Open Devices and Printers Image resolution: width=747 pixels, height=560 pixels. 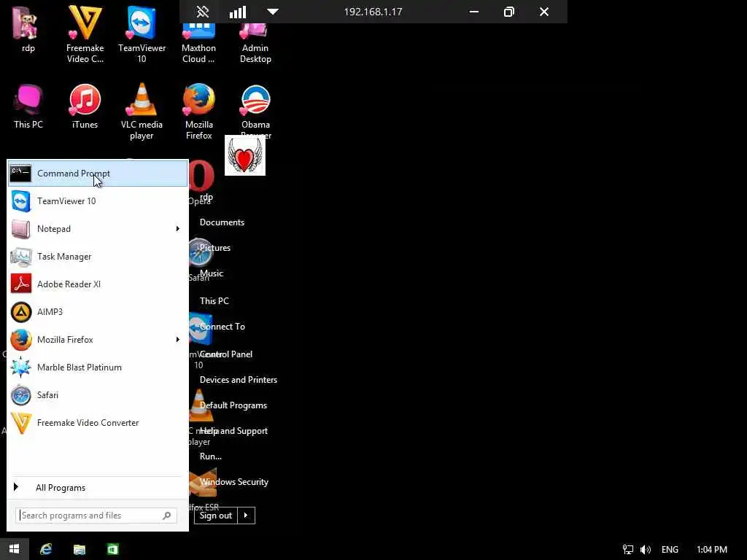[x=239, y=379]
